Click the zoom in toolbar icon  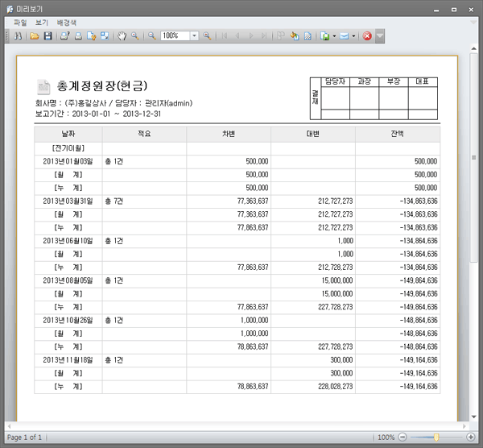pos(208,36)
